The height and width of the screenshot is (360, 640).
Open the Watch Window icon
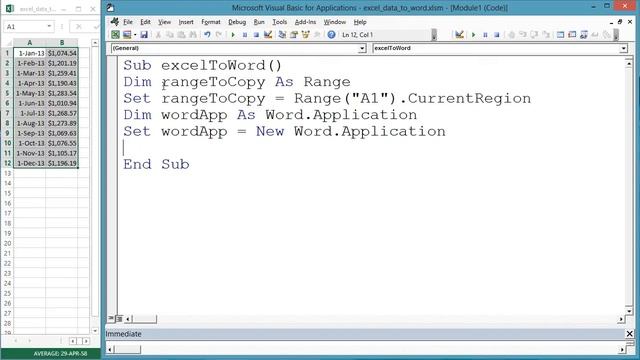584,35
